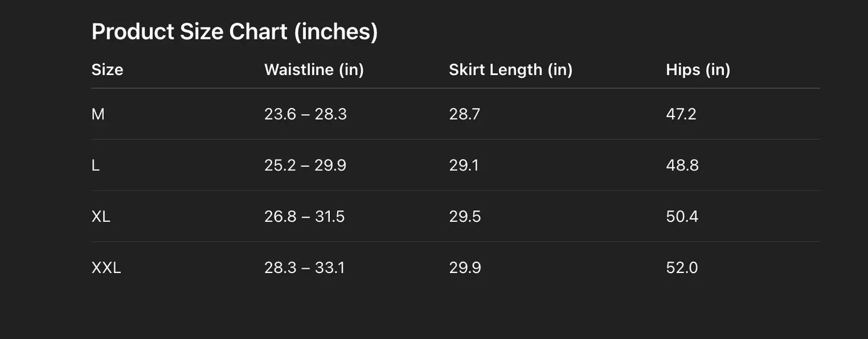Select skirt length value 29.1

coord(464,165)
